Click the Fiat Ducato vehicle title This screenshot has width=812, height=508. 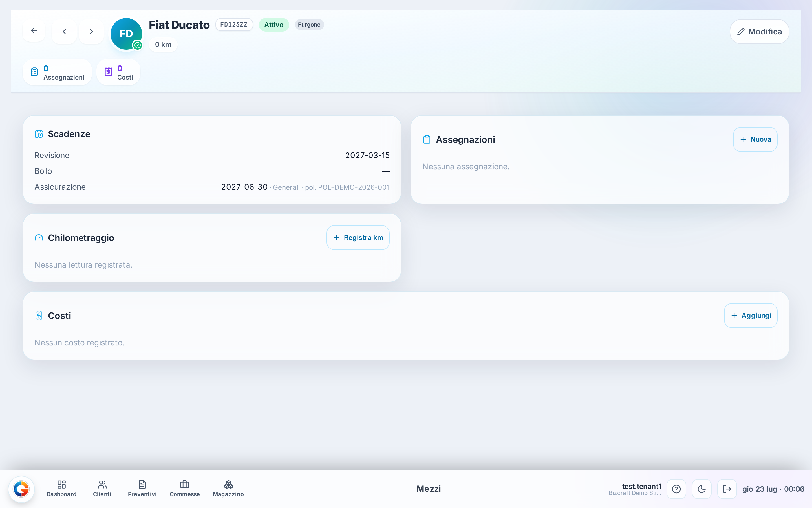coord(179,25)
